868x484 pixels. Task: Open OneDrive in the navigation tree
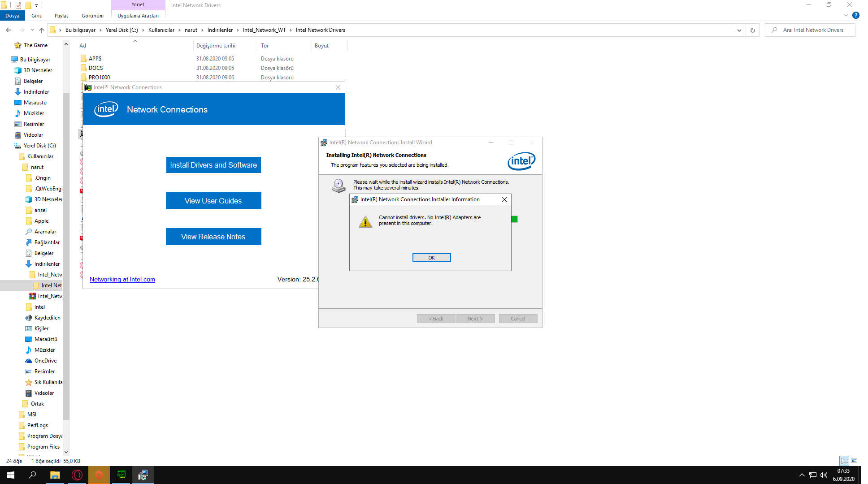45,361
